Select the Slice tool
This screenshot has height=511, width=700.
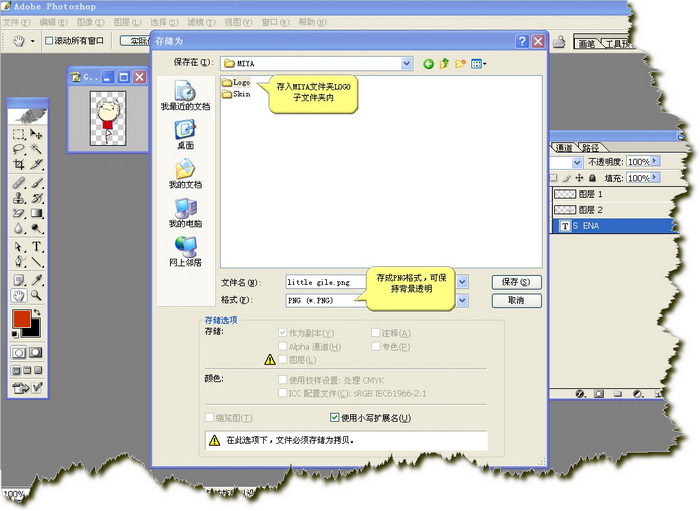coord(36,164)
